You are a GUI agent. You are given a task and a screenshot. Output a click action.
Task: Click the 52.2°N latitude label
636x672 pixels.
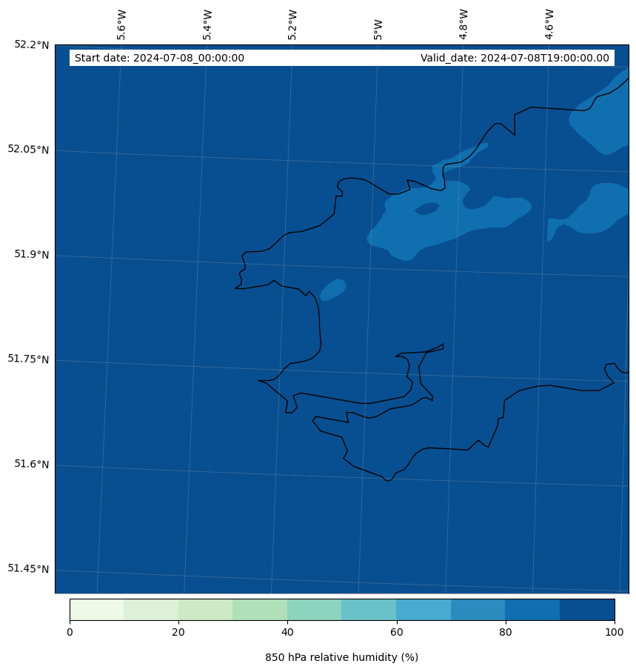click(x=31, y=44)
